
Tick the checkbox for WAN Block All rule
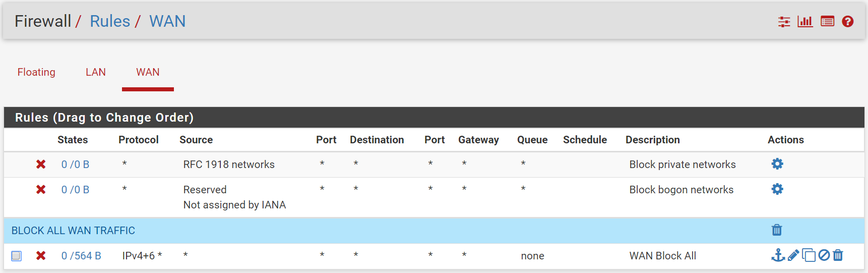point(17,256)
